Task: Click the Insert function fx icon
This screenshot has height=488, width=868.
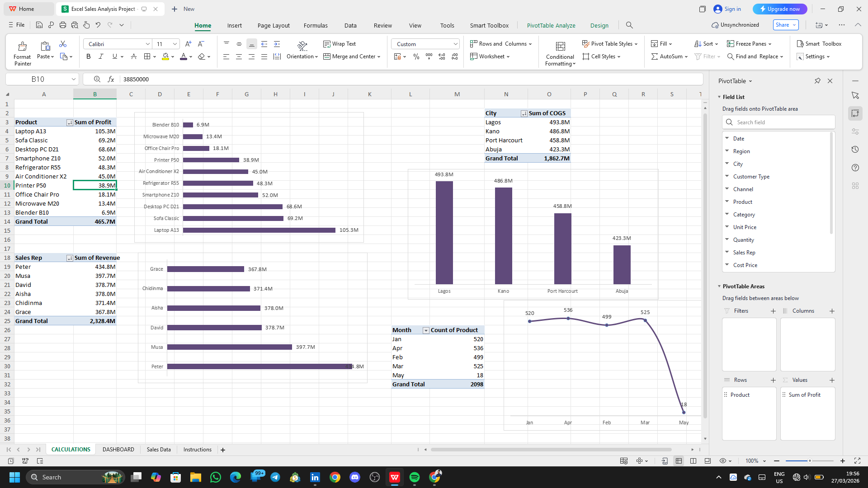Action: 111,79
